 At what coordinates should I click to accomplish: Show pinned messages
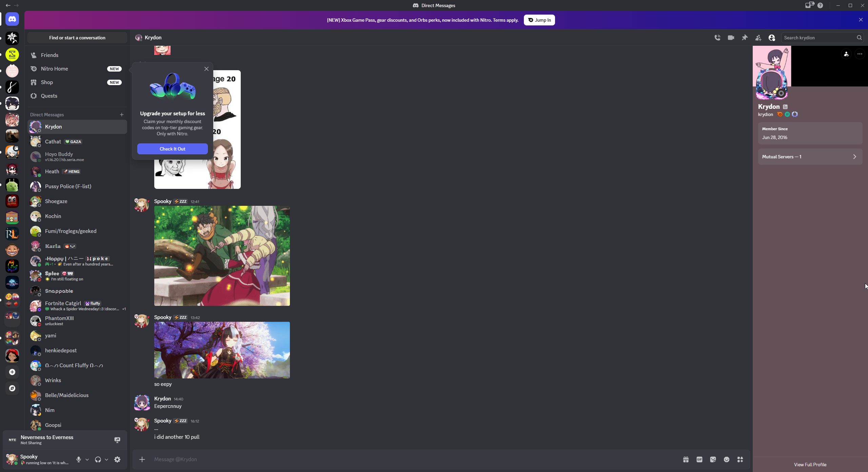coord(745,38)
